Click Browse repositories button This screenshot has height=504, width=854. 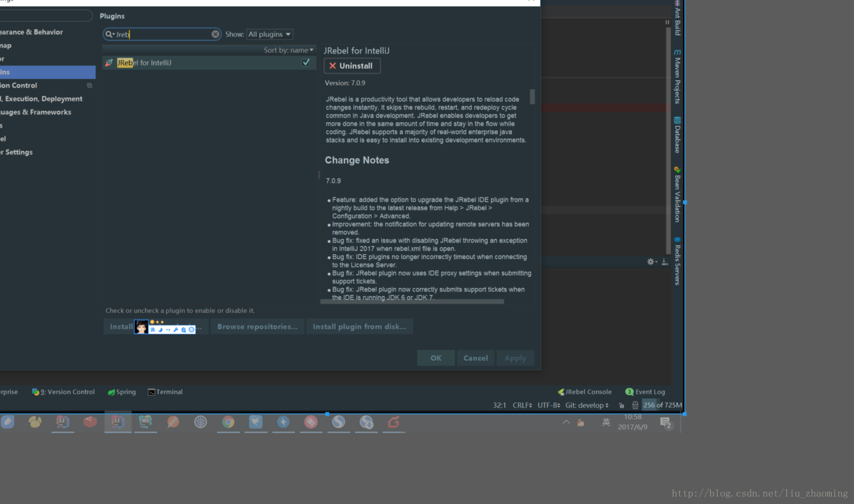(x=257, y=327)
